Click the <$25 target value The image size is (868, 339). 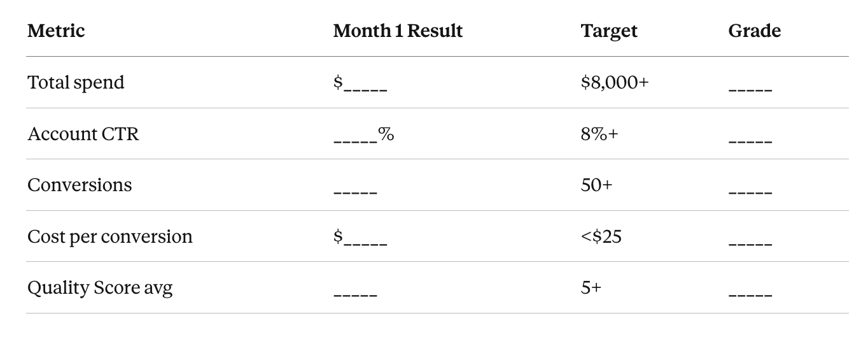coord(601,237)
